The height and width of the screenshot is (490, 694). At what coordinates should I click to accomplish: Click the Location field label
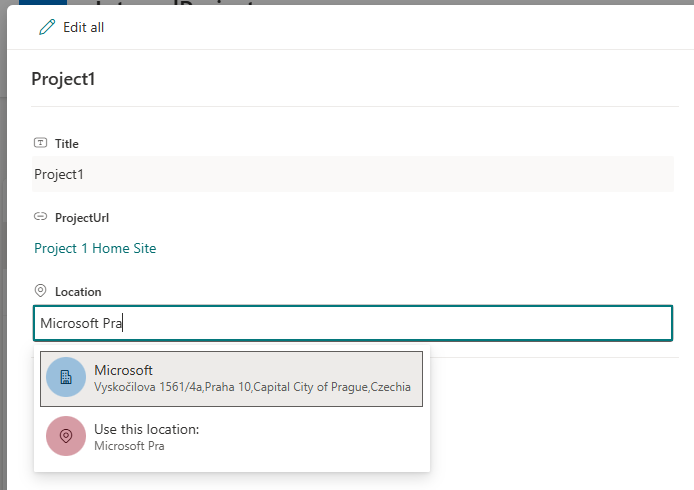78,291
